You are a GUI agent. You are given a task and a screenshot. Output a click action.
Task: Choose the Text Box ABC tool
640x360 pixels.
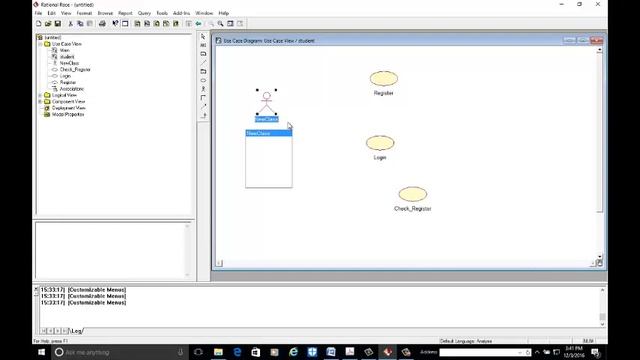point(203,45)
